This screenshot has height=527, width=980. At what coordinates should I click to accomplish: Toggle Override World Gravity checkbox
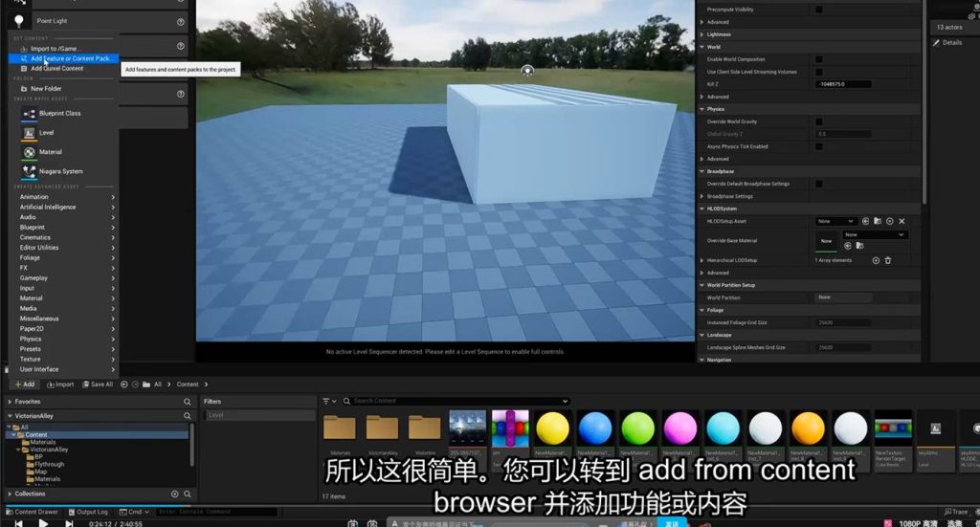818,121
